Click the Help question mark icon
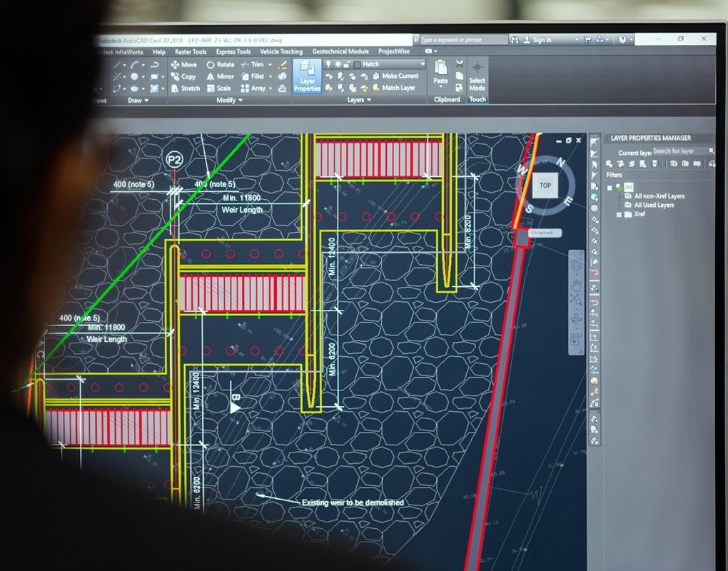 coord(622,39)
